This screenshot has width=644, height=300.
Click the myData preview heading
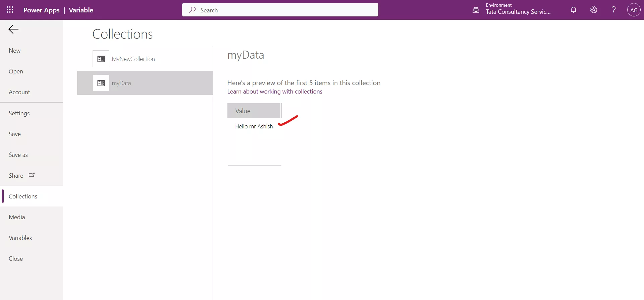(246, 55)
